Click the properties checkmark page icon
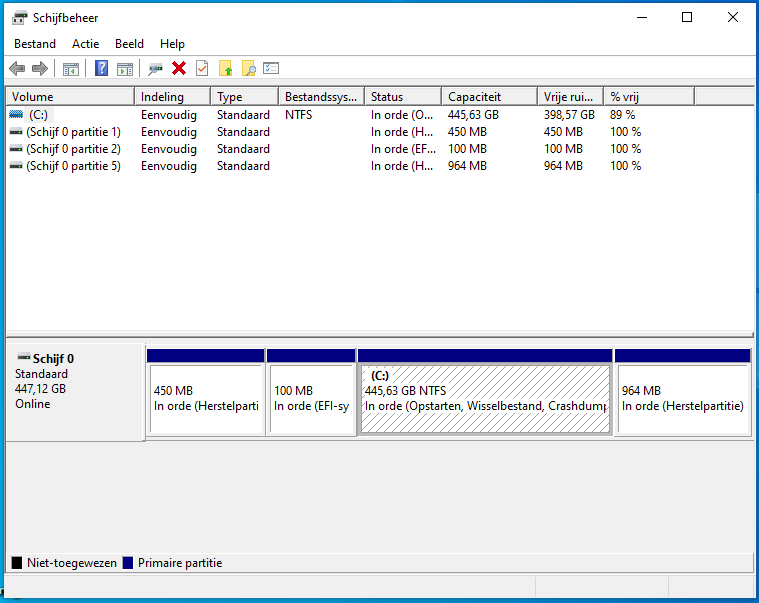Viewport: 759px width, 603px height. (202, 68)
